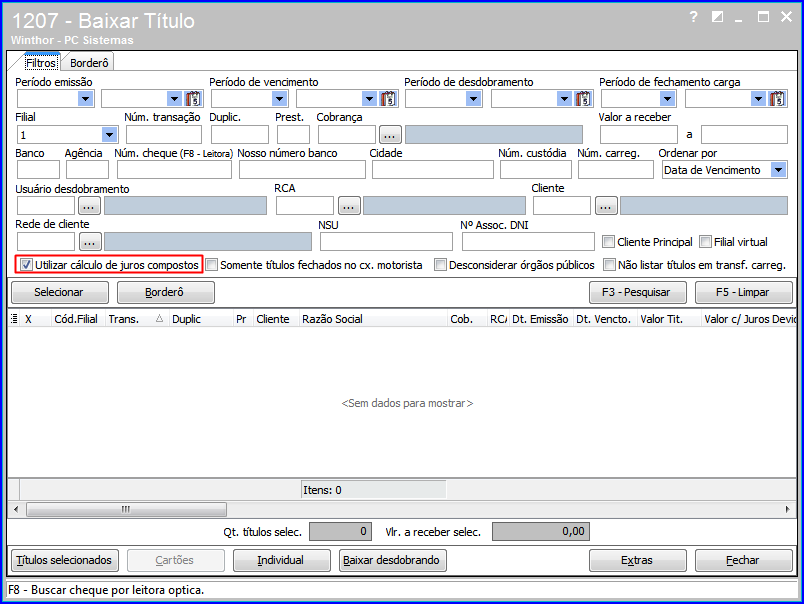Click Razão Social column header
Image resolution: width=804 pixels, height=604 pixels.
tap(373, 319)
